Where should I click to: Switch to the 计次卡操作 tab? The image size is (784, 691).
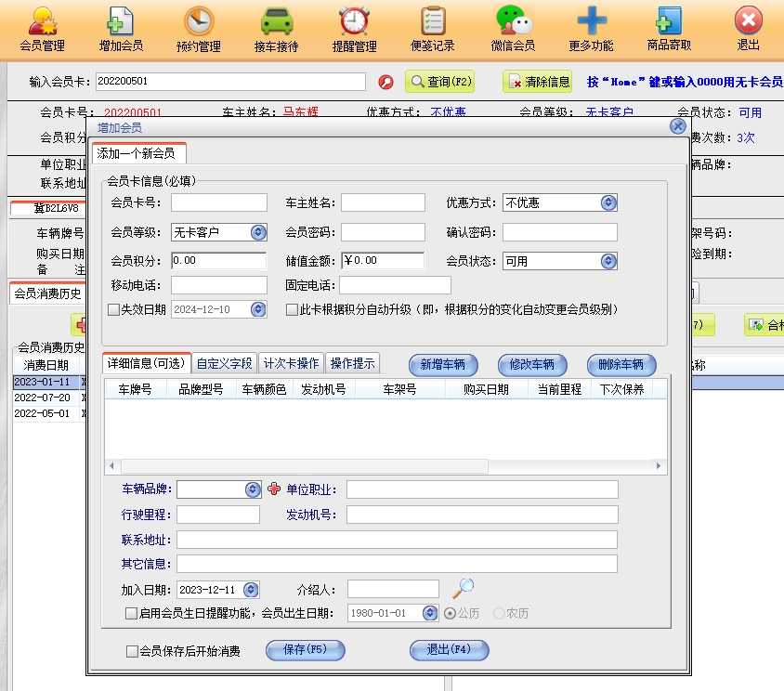coord(292,363)
